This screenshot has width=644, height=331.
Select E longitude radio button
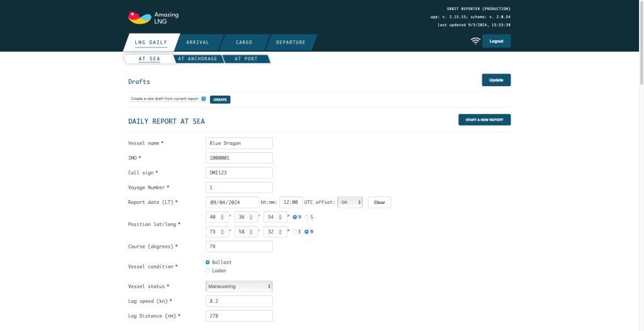294,232
